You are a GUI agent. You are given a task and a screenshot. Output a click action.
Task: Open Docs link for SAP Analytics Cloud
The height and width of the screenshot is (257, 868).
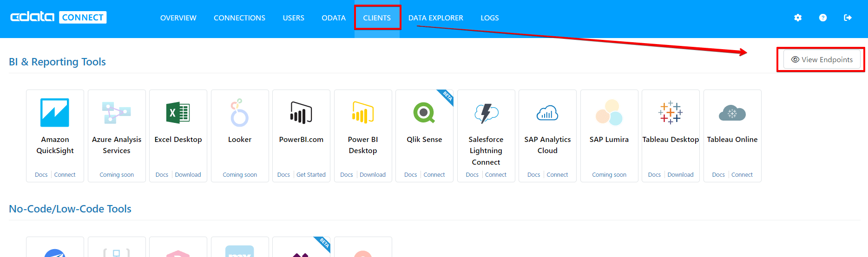534,175
